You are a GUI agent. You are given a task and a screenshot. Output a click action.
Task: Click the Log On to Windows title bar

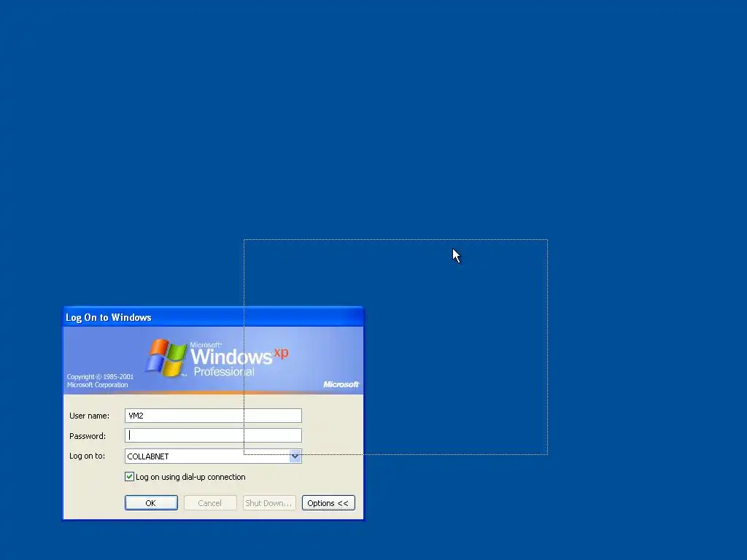213,317
